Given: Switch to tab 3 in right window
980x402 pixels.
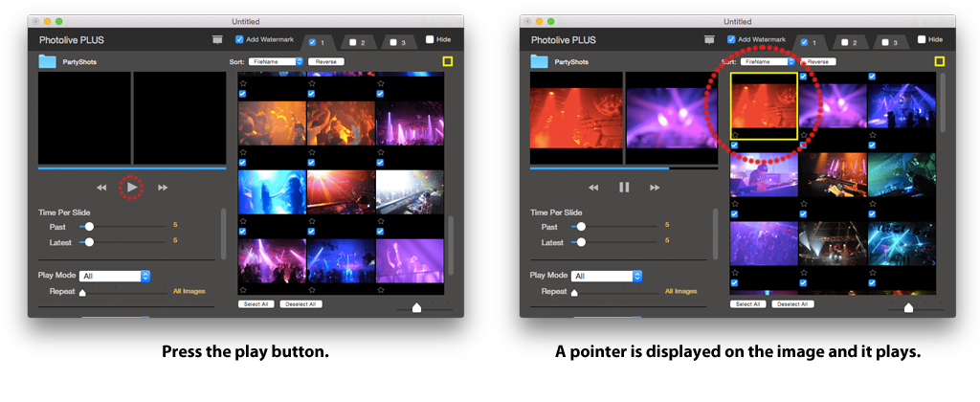Looking at the screenshot, I should (890, 42).
